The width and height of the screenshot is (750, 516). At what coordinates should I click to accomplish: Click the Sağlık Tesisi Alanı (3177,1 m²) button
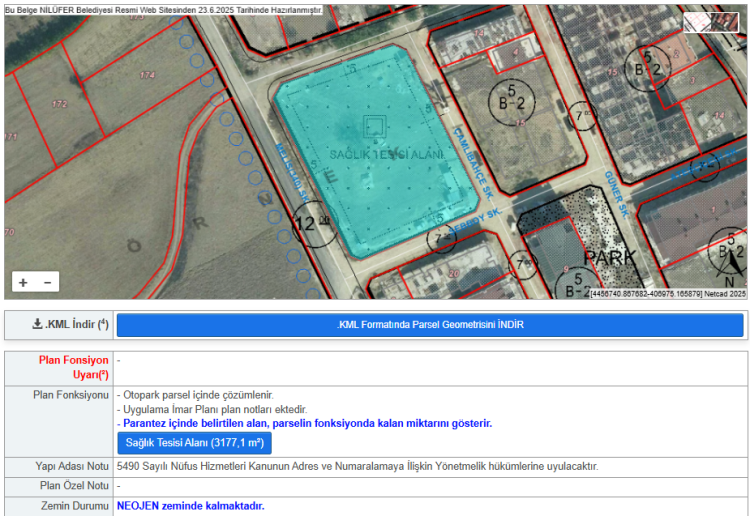pyautogui.click(x=194, y=442)
